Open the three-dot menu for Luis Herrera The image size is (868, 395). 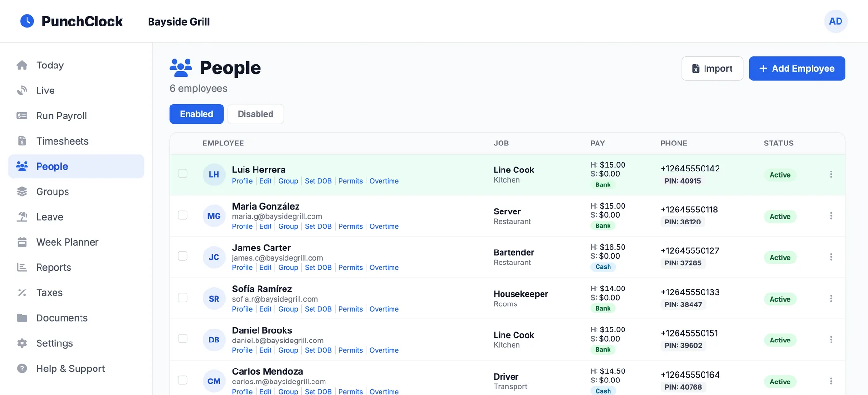point(831,174)
